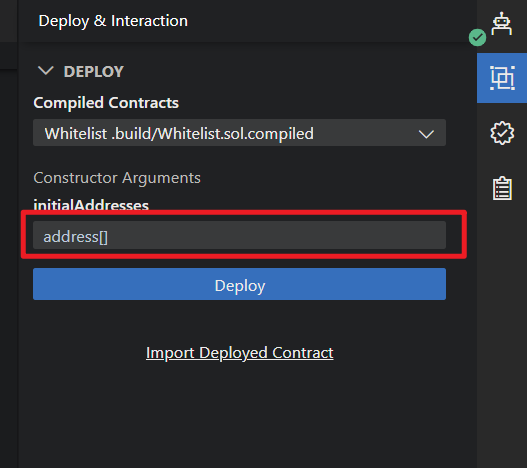Click the green checkmark status badge

tap(477, 37)
